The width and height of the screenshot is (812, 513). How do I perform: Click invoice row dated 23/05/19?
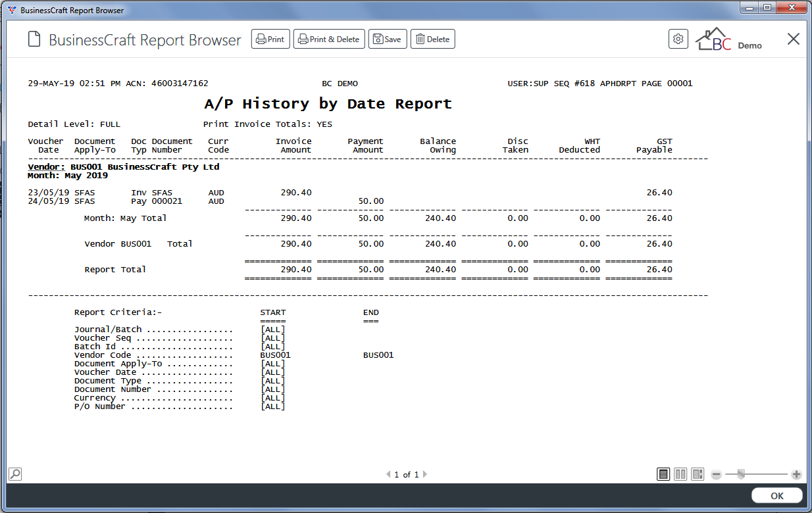coord(350,193)
